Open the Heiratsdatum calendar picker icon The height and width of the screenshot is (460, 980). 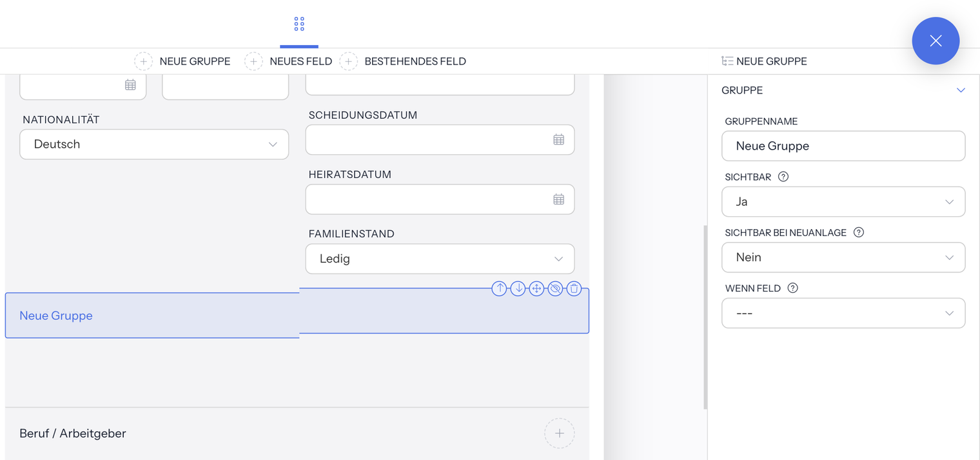click(x=558, y=199)
